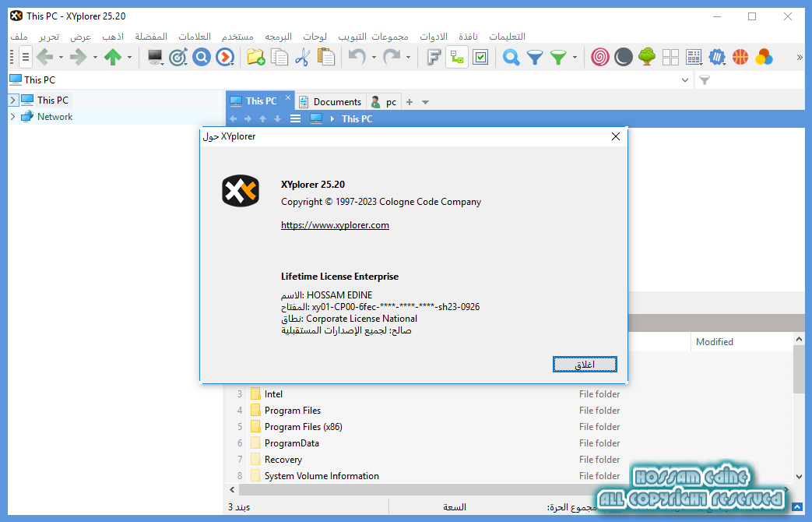812x522 pixels.
Task: Click the Paste clipboard icon
Action: pyautogui.click(x=325, y=57)
